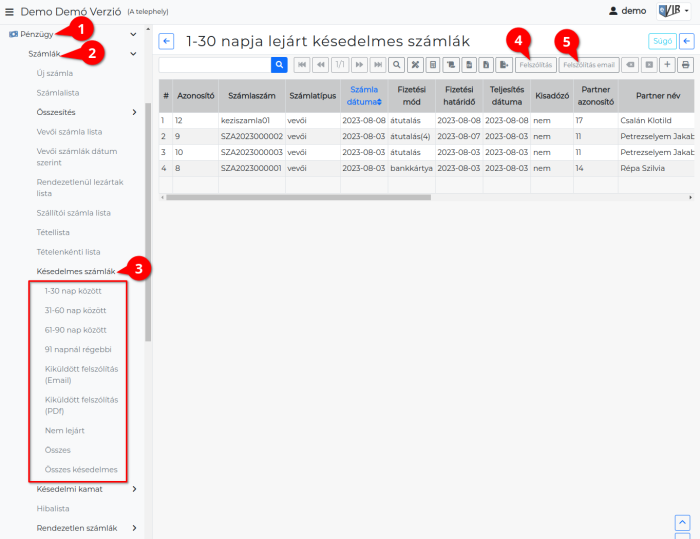The width and height of the screenshot is (700, 539).
Task: Click the print icon in toolbar
Action: pyautogui.click(x=686, y=64)
